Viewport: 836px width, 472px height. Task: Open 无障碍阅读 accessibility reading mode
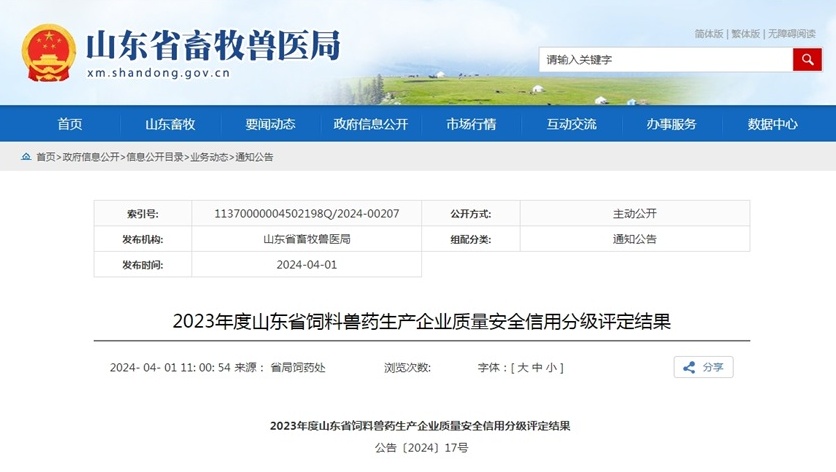[x=792, y=34]
